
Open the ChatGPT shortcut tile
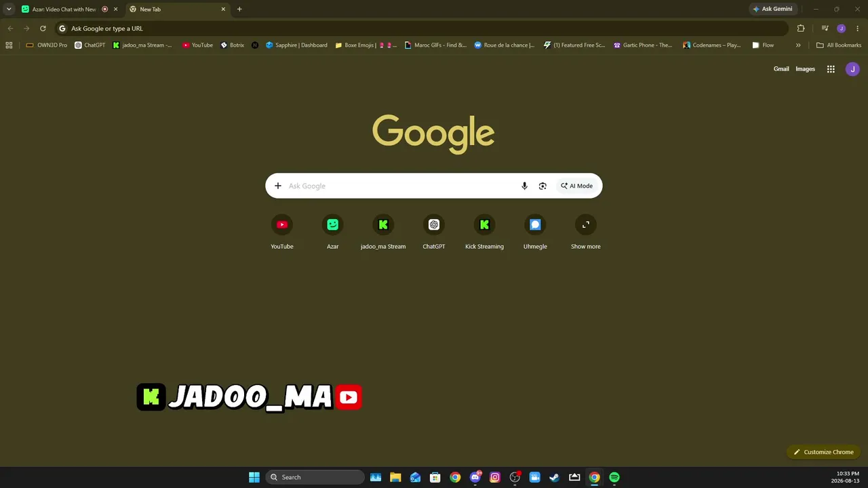[x=434, y=232]
